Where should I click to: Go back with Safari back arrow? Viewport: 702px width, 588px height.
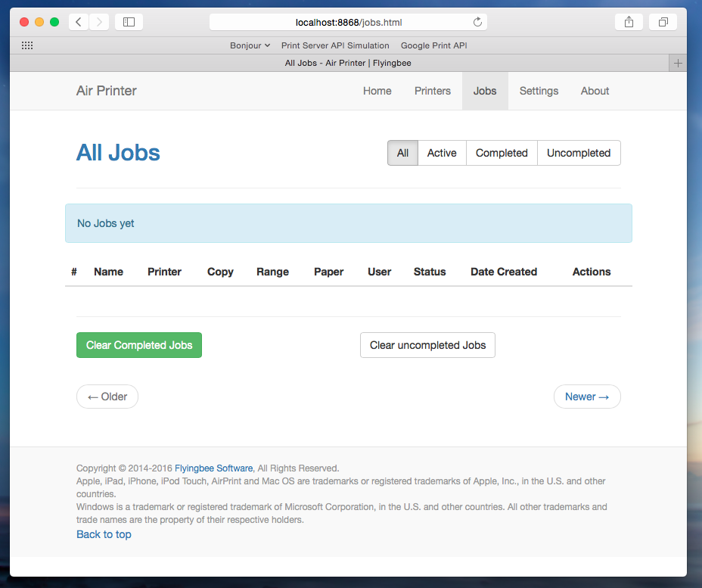[79, 22]
